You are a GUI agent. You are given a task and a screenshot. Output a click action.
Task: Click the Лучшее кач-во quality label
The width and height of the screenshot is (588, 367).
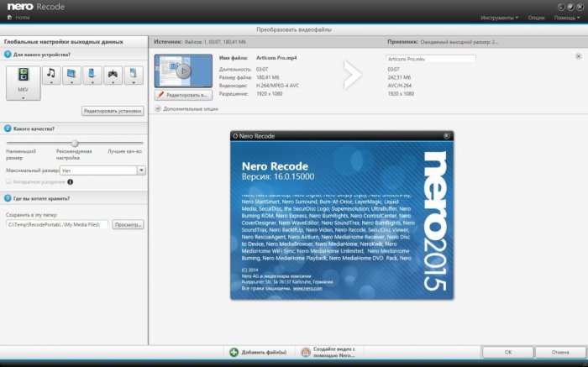click(x=124, y=151)
